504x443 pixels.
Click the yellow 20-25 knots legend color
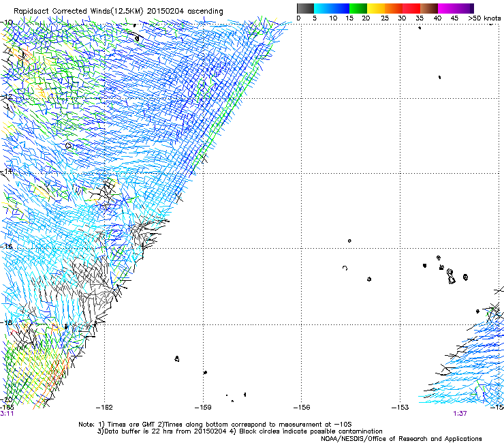pos(376,8)
